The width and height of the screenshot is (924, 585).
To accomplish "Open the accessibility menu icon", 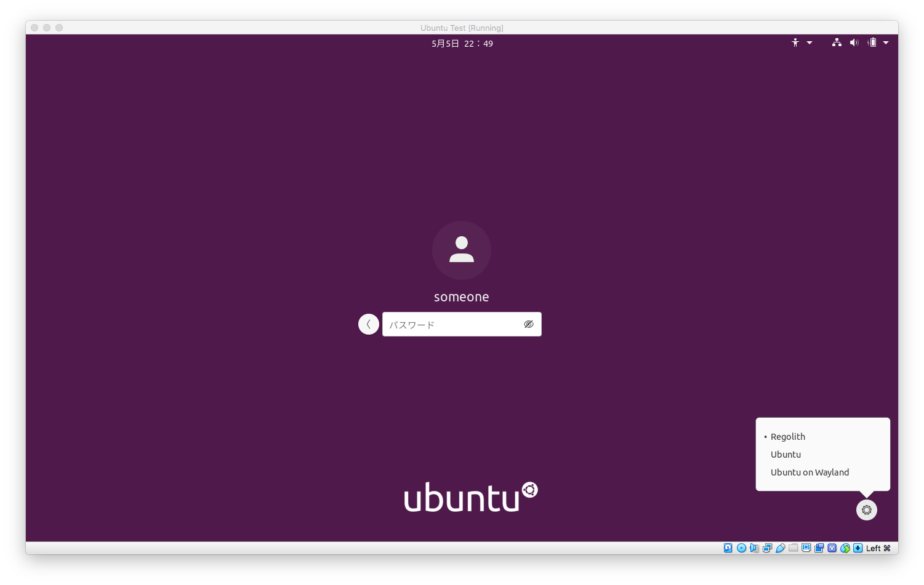I will coord(795,42).
